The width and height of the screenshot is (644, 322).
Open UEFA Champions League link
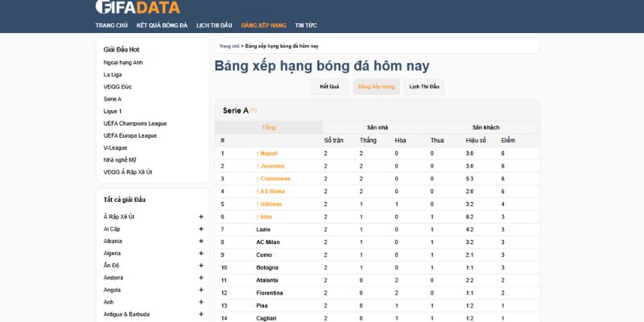pyautogui.click(x=135, y=123)
